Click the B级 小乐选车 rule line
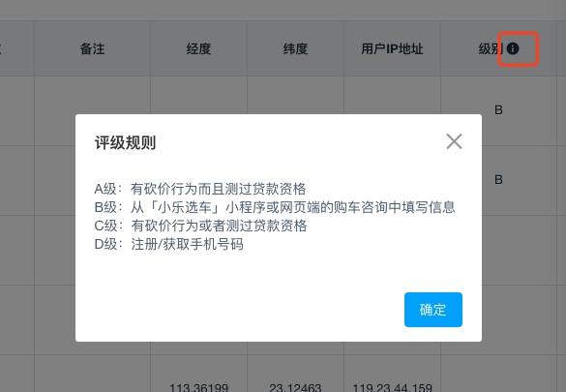The width and height of the screenshot is (566, 392). tap(275, 207)
